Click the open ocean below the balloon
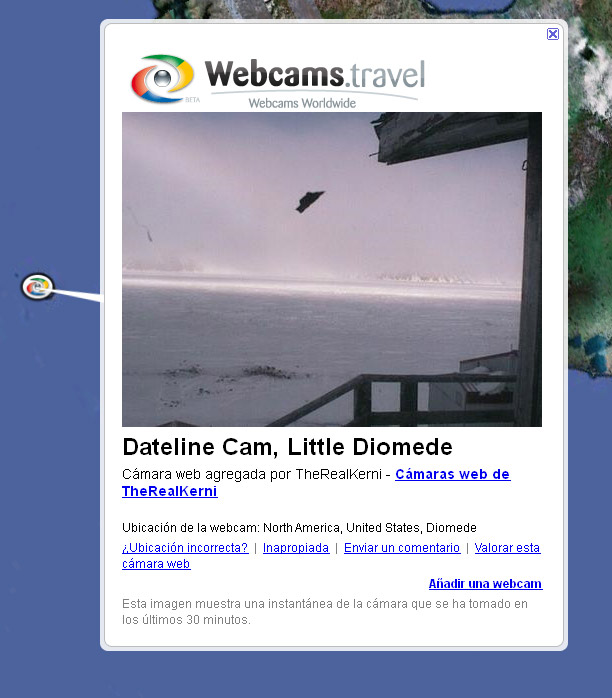 click(x=312, y=674)
